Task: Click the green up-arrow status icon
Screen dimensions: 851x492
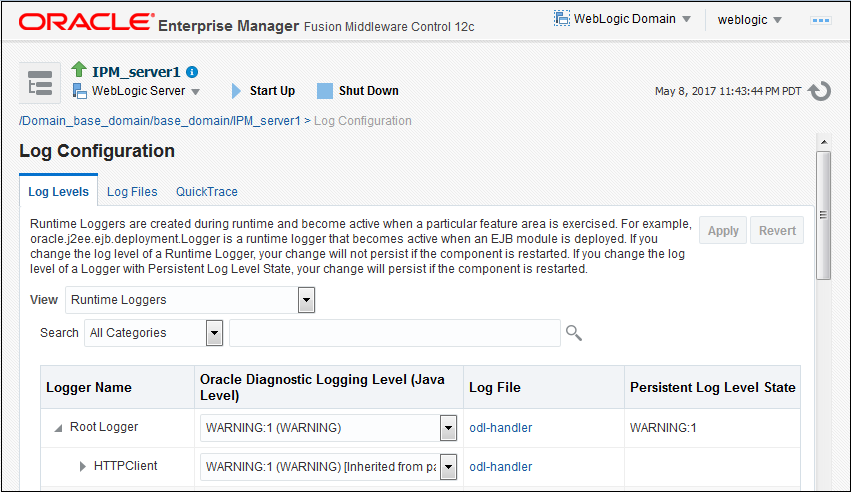Action: pos(79,69)
